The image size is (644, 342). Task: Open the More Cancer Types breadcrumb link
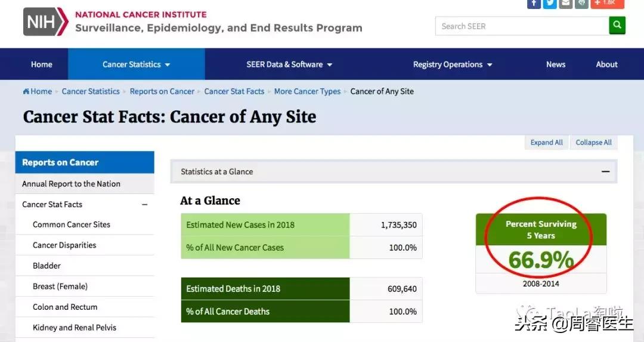(307, 91)
